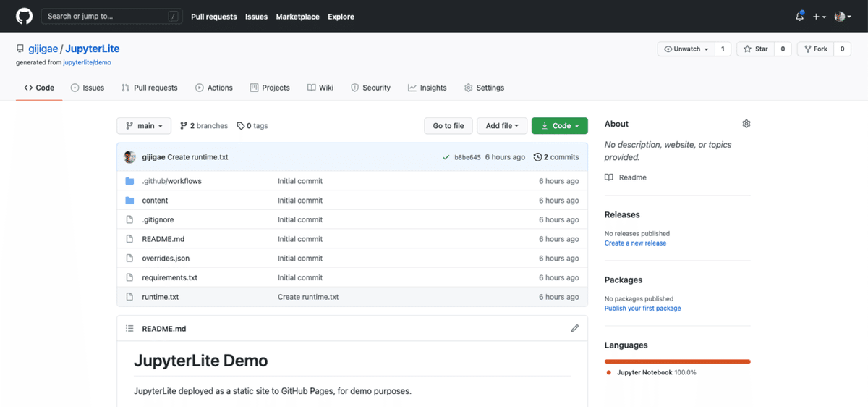Click the GitHub Octocat logo
868x407 pixels.
point(24,16)
